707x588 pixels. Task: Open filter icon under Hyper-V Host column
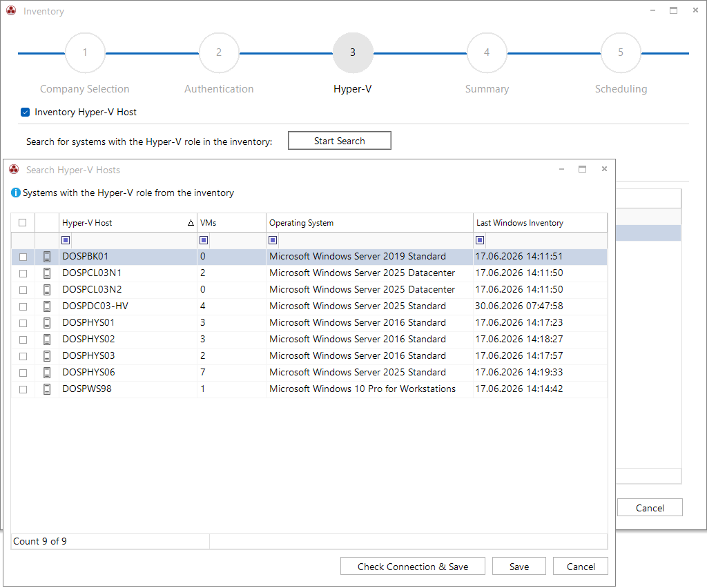[66, 240]
